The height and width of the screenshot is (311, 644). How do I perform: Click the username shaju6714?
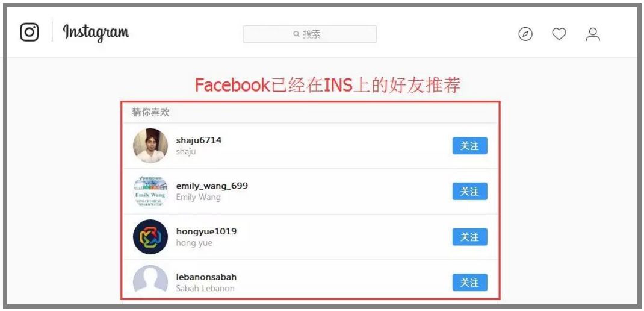[199, 140]
